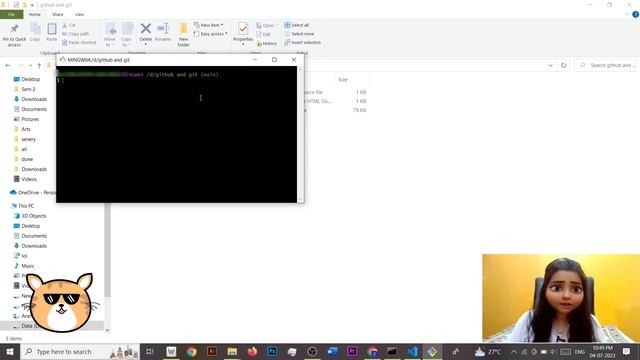The width and height of the screenshot is (640, 360).
Task: Click the Open button in ribbon
Action: [x=266, y=25]
